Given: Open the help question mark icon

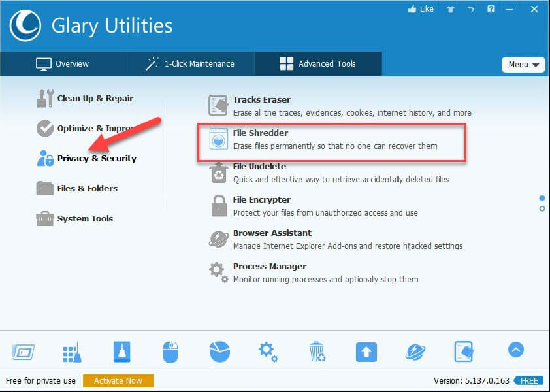Looking at the screenshot, I should 491,9.
